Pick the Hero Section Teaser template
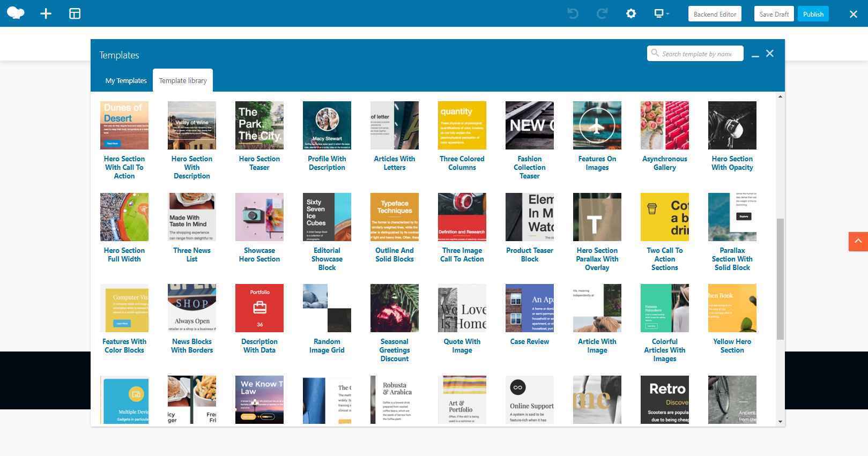This screenshot has height=456, width=868. [259, 125]
